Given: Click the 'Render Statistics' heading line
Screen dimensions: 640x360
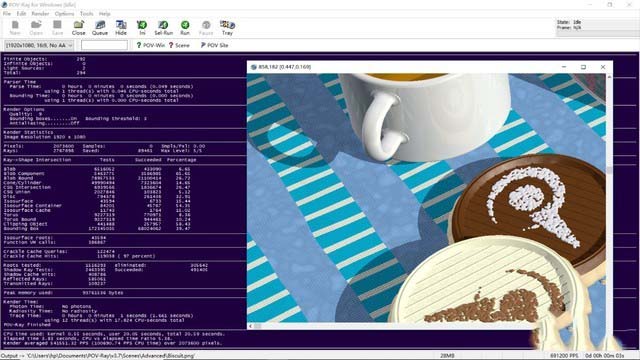Looking at the screenshot, I should tap(28, 132).
